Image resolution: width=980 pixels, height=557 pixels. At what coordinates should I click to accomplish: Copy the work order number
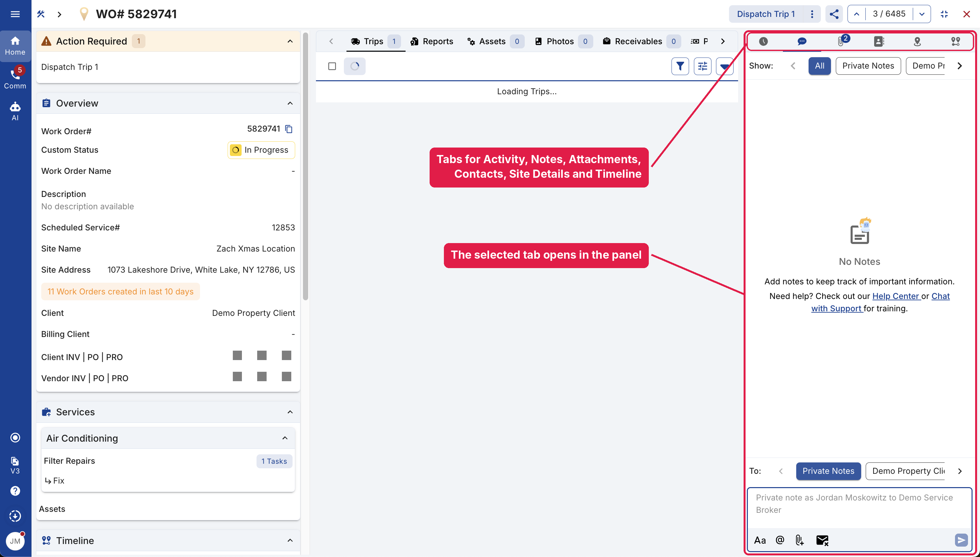(x=289, y=129)
